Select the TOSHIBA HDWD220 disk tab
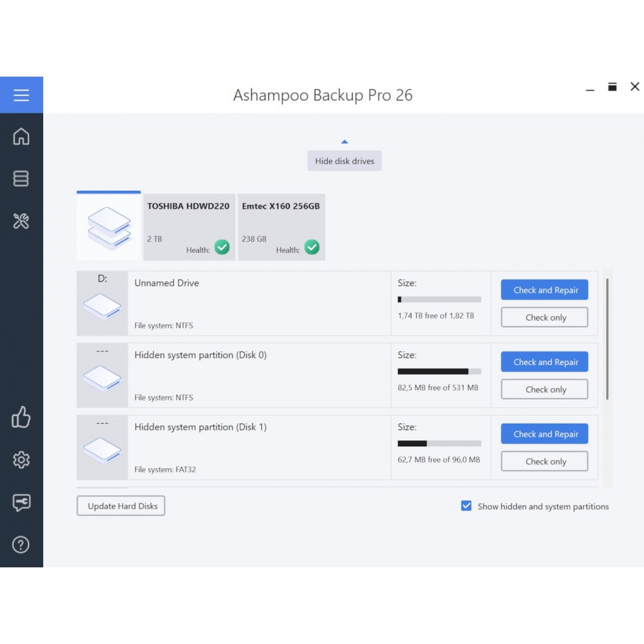The width and height of the screenshot is (644, 644). pos(189,227)
